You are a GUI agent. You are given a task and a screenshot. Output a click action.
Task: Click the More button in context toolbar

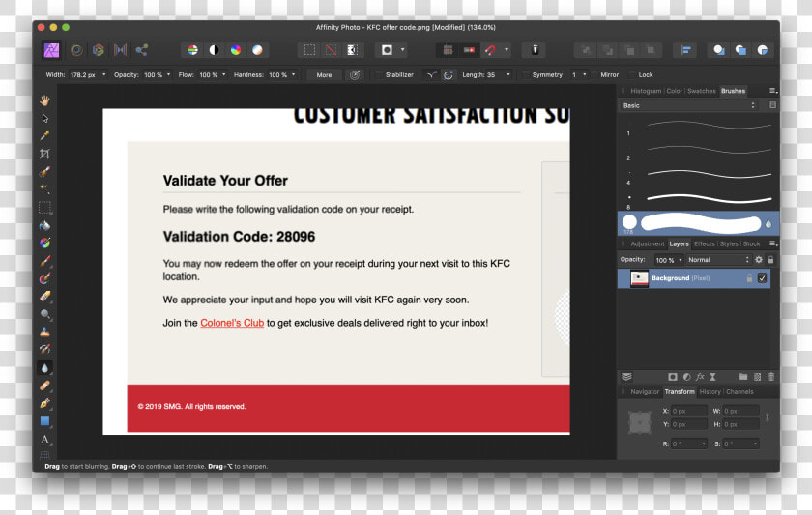coord(324,75)
